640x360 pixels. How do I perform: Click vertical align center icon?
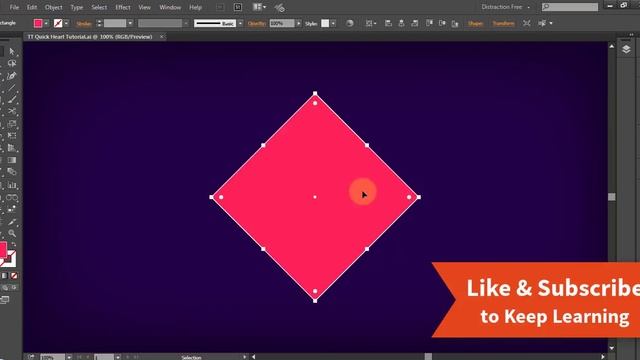point(442,24)
